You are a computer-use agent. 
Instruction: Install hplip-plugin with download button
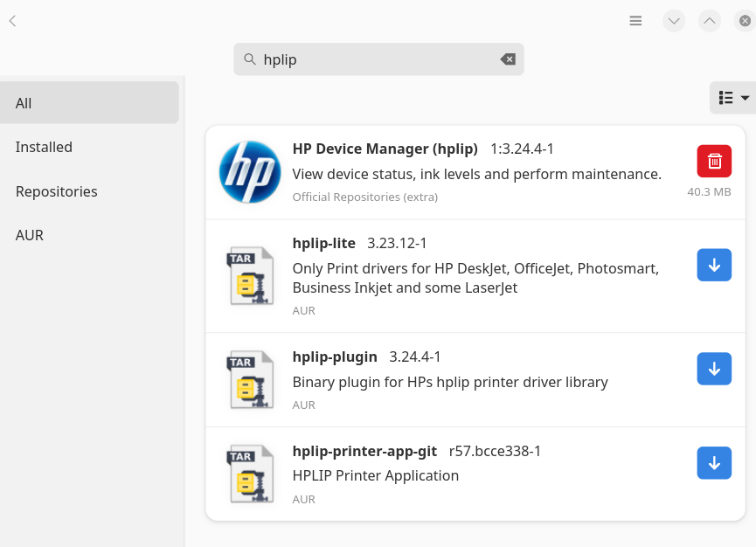[714, 369]
